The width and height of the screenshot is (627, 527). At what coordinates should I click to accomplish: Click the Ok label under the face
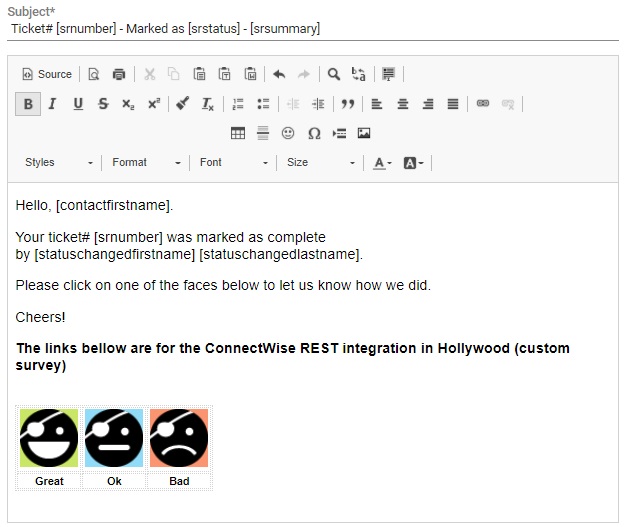tap(114, 481)
